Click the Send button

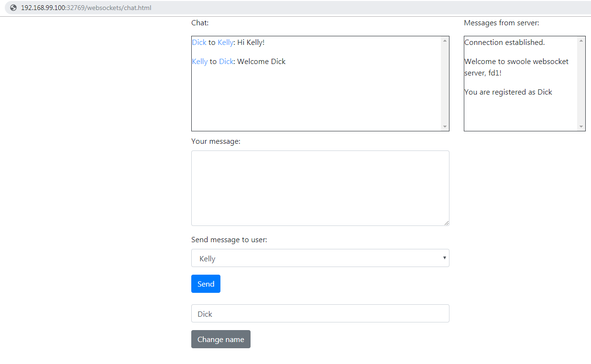tap(206, 284)
